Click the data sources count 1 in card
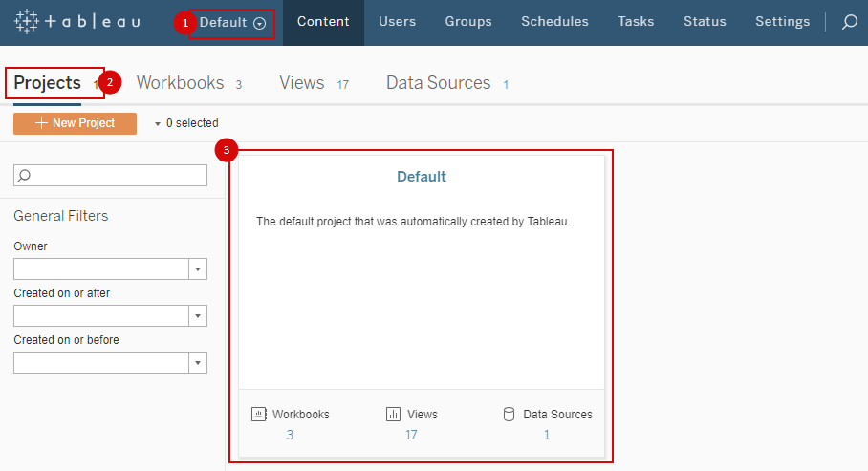868x471 pixels. point(547,435)
